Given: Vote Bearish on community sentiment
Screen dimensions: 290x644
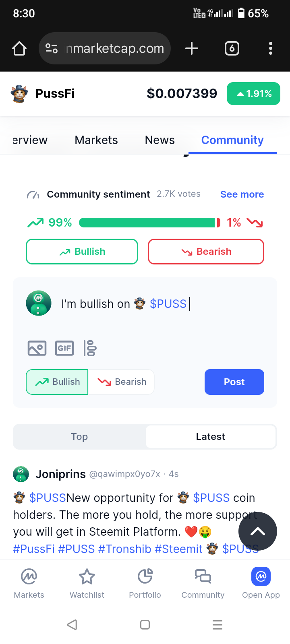Looking at the screenshot, I should [206, 252].
